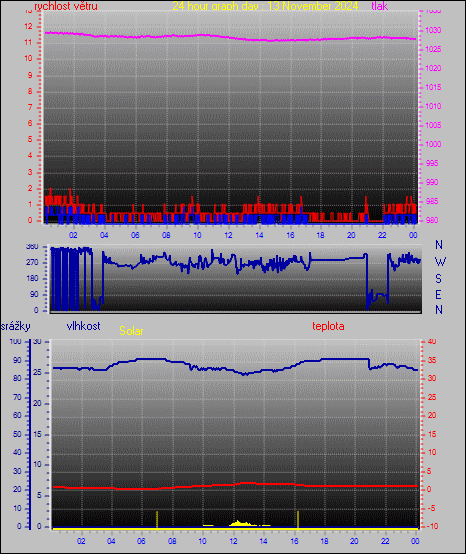Image resolution: width=466 pixels, height=554 pixels.
Task: Click the "02" hour label under wind speed chart
Action: pyautogui.click(x=73, y=235)
